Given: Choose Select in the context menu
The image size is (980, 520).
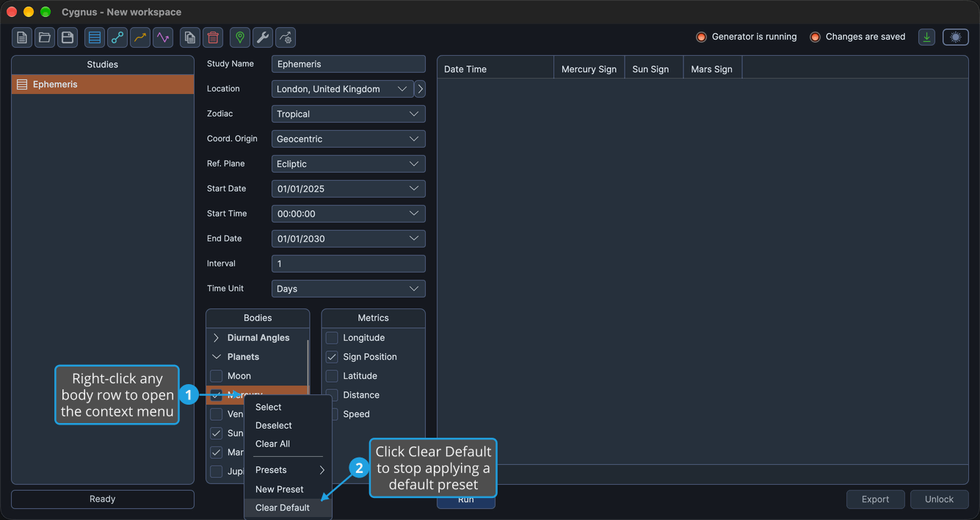Looking at the screenshot, I should 288,407.
